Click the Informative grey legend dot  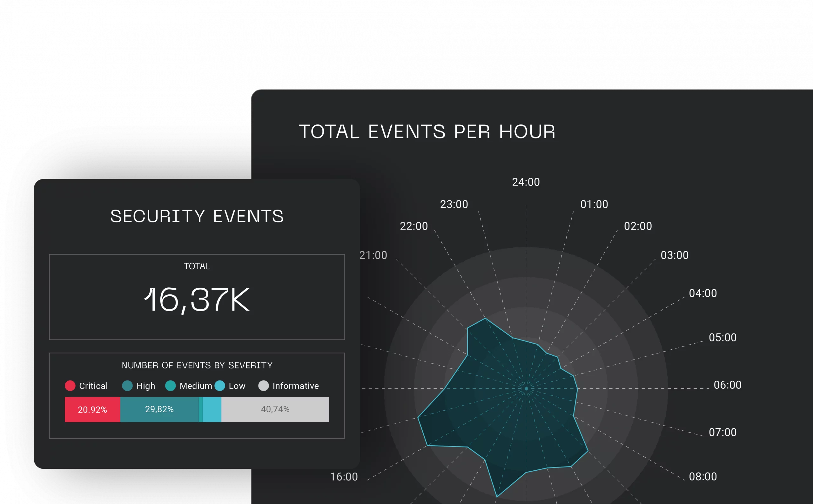[263, 386]
